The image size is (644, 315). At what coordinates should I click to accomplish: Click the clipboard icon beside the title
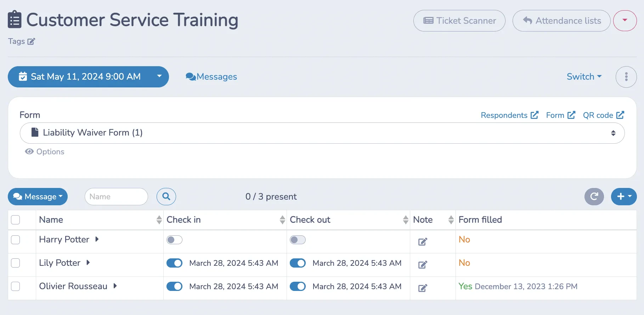click(15, 19)
